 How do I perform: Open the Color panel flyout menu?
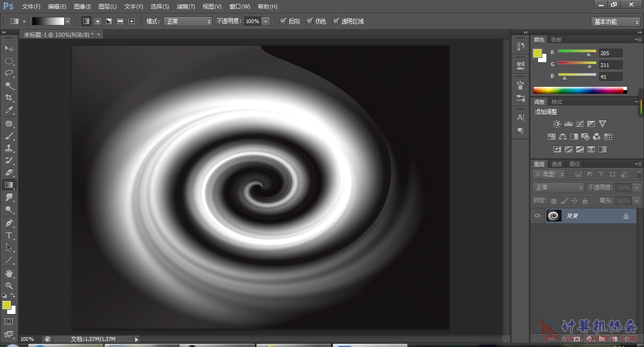click(638, 40)
